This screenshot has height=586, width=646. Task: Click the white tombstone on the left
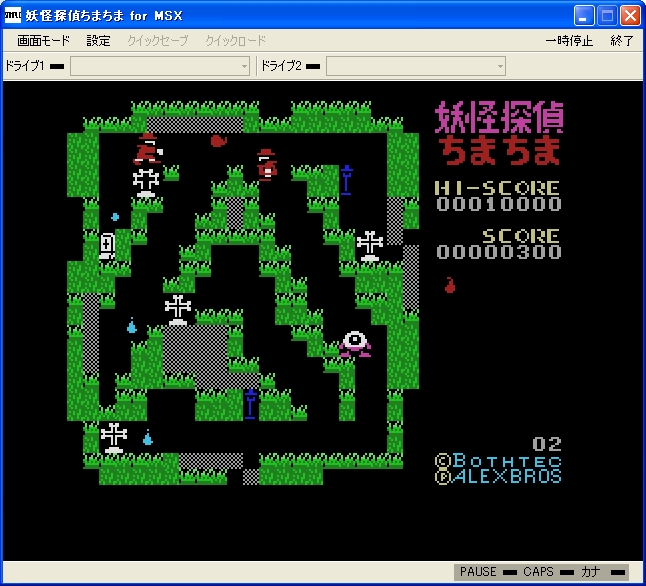pyautogui.click(x=107, y=246)
